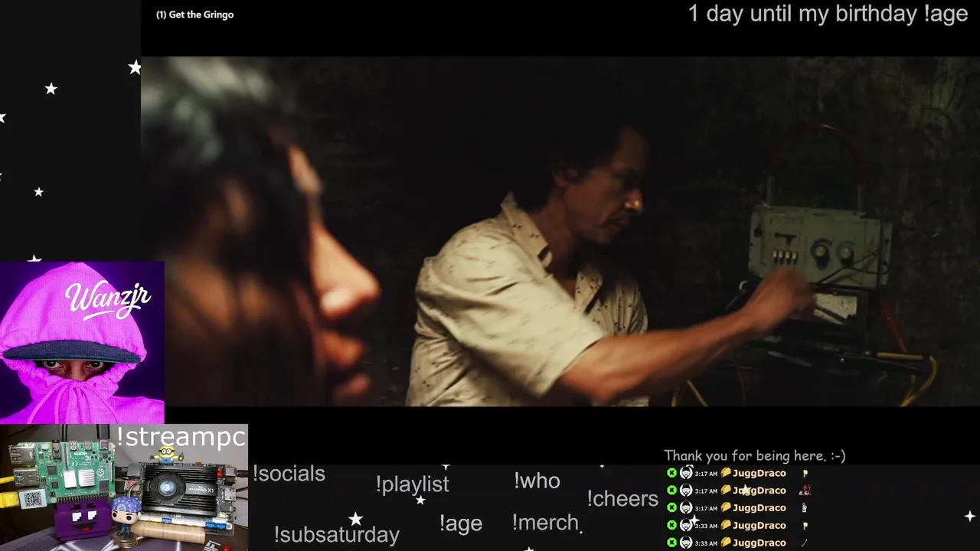Image resolution: width=980 pixels, height=551 pixels.
Task: Click the '1 day until my birthday !age' banner
Action: coord(828,14)
